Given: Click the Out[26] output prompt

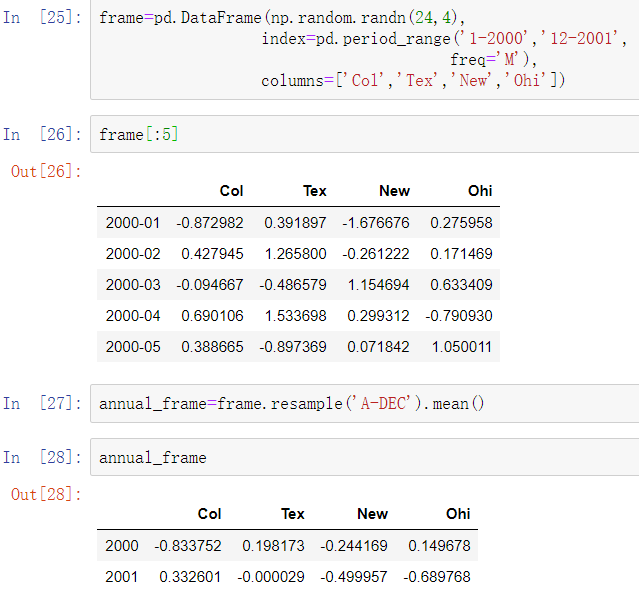Looking at the screenshot, I should (46, 172).
